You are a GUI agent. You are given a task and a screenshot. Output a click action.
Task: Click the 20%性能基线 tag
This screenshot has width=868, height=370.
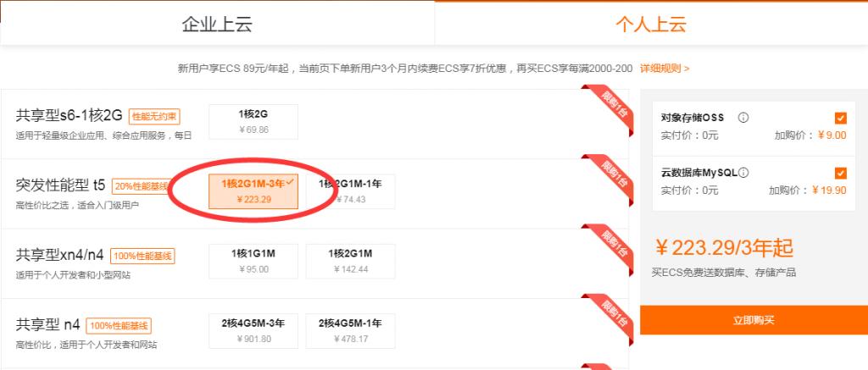[141, 186]
